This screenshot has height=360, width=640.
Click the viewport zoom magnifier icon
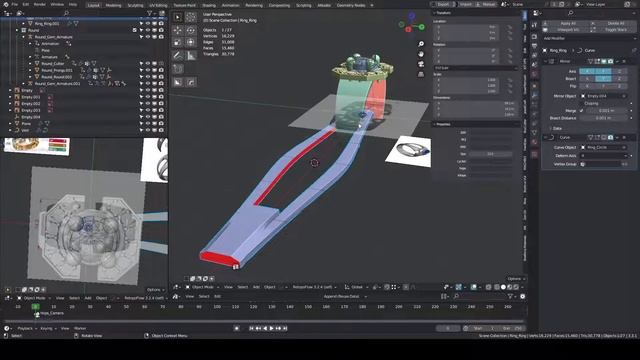coord(421,44)
